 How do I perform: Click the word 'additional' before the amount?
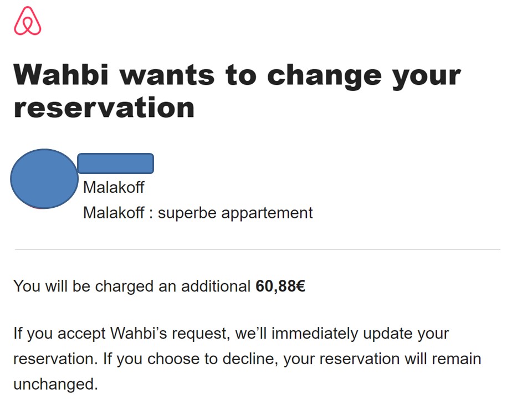pyautogui.click(x=216, y=287)
